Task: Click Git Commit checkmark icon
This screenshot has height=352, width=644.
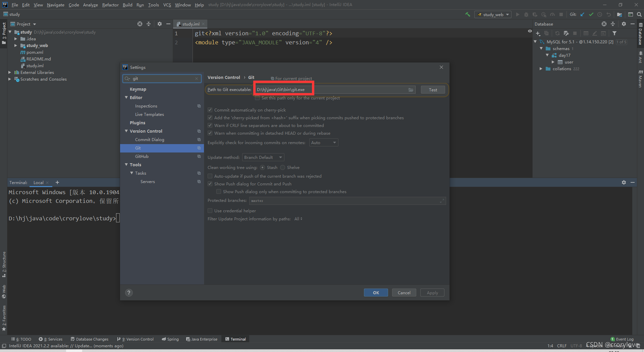Action: pos(591,14)
